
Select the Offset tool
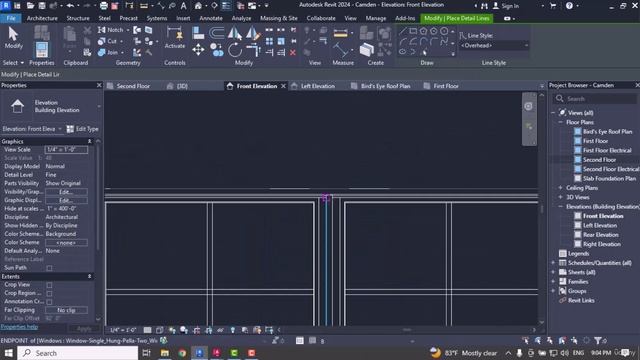[217, 33]
